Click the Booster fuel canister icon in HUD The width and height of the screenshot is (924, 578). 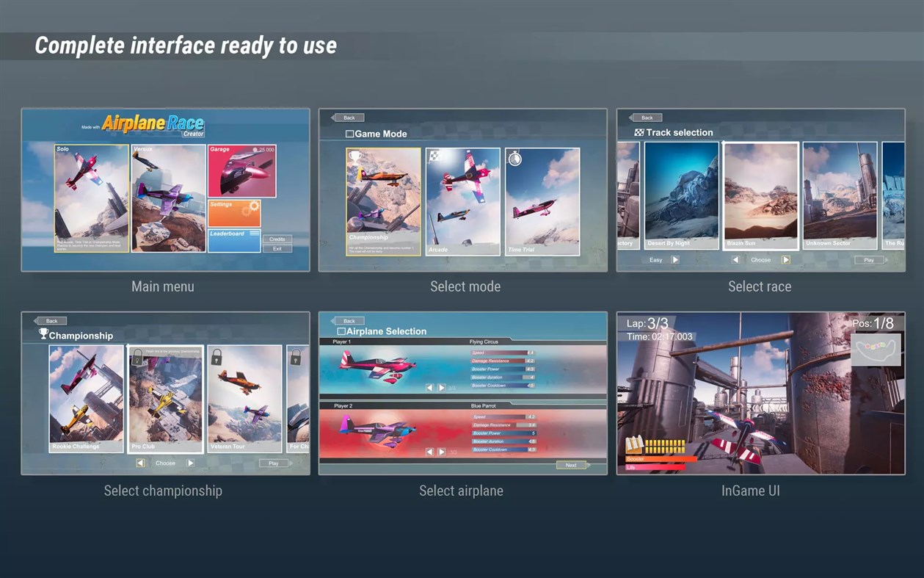click(x=635, y=444)
